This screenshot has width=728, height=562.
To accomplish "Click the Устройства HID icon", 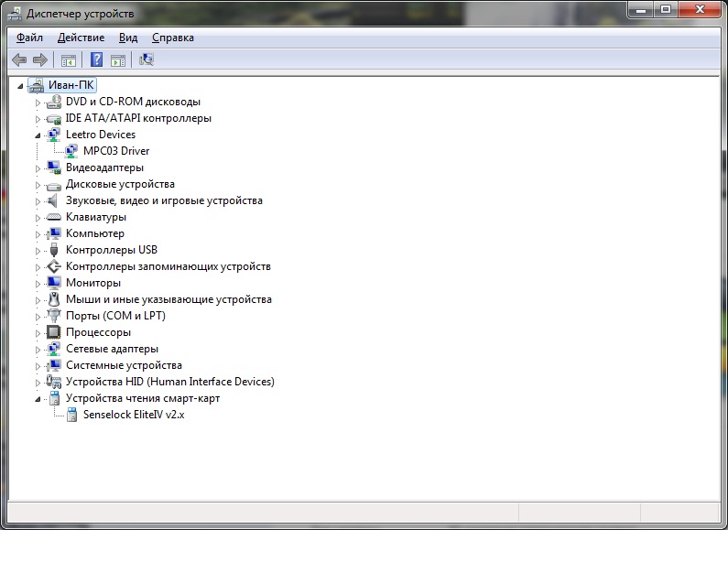I will 54,382.
